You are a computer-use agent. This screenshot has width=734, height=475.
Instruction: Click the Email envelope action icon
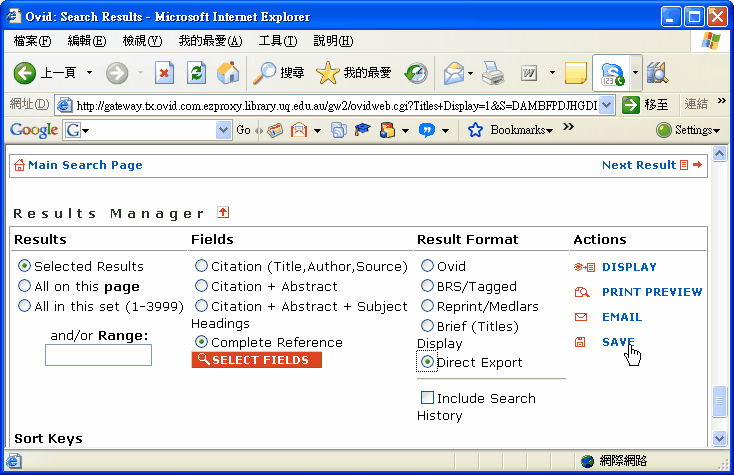point(580,317)
